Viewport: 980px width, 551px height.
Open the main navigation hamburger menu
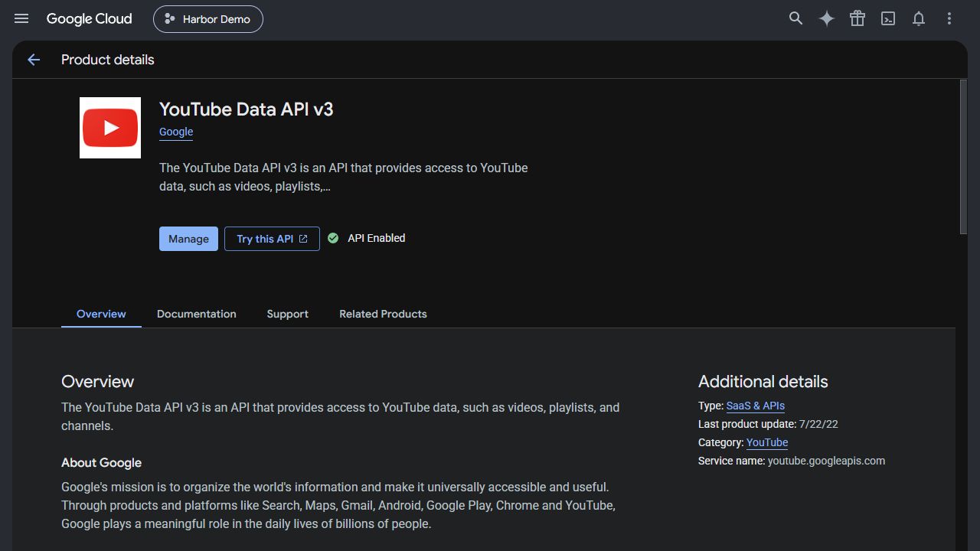[x=21, y=18]
